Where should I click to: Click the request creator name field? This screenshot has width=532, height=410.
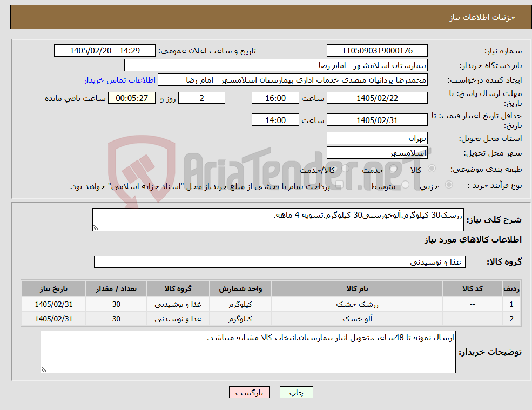(x=292, y=80)
